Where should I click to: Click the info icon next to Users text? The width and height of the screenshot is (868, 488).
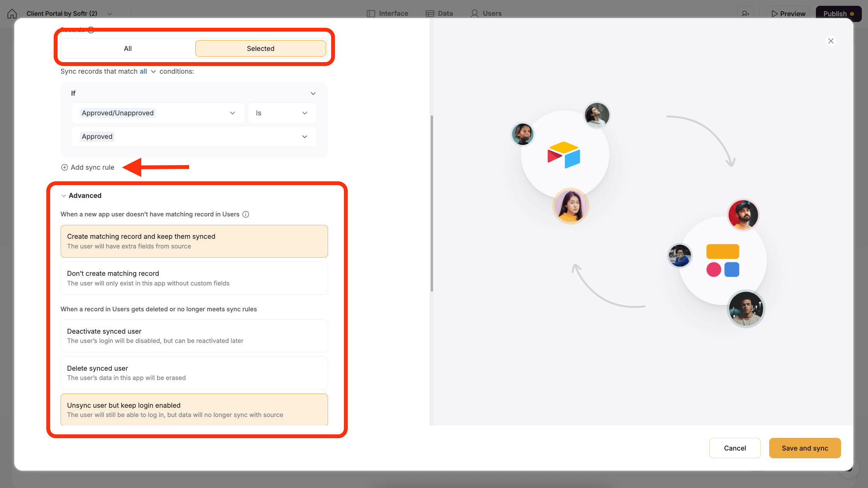(246, 214)
